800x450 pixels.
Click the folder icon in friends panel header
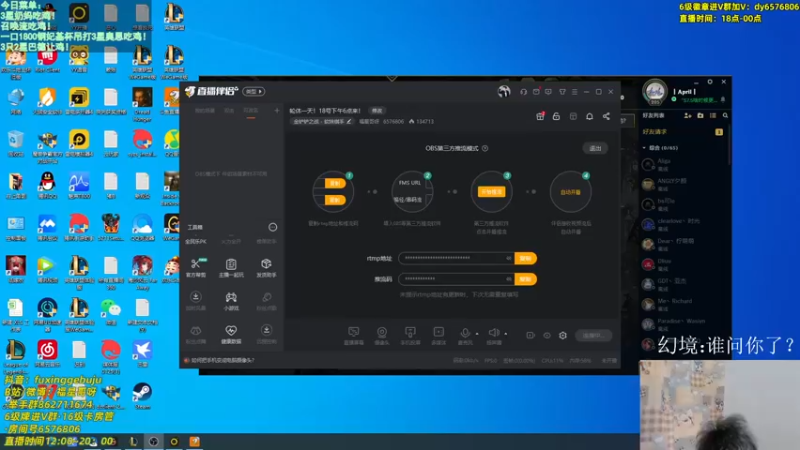click(701, 116)
